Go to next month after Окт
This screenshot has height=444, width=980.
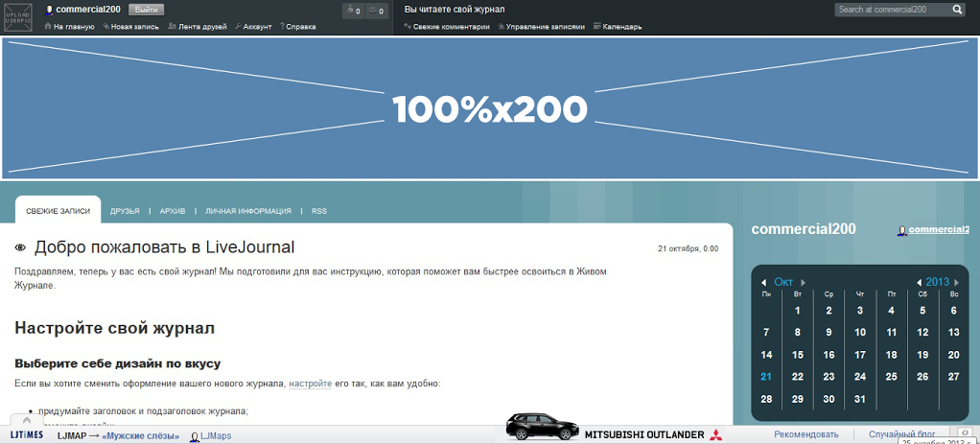click(x=803, y=282)
